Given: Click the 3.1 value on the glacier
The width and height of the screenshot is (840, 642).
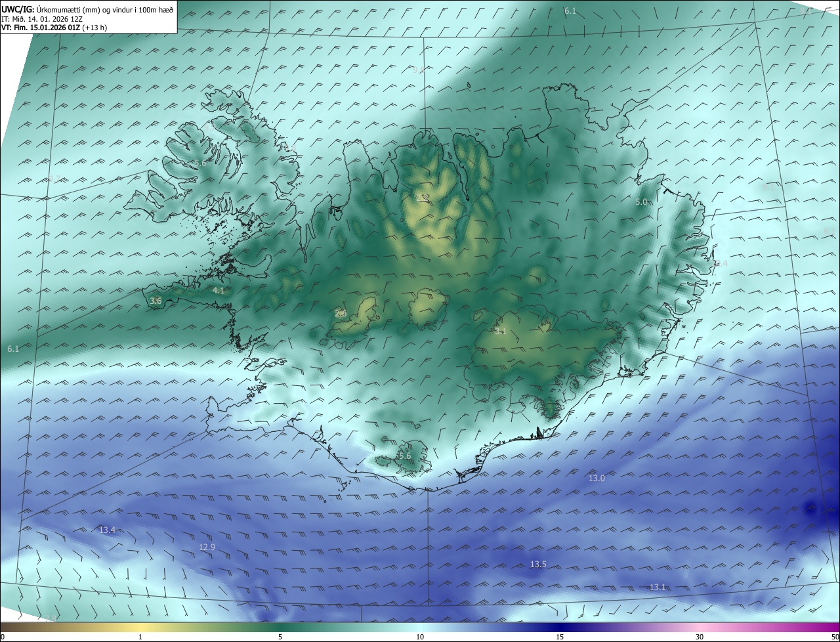Looking at the screenshot, I should (501, 331).
